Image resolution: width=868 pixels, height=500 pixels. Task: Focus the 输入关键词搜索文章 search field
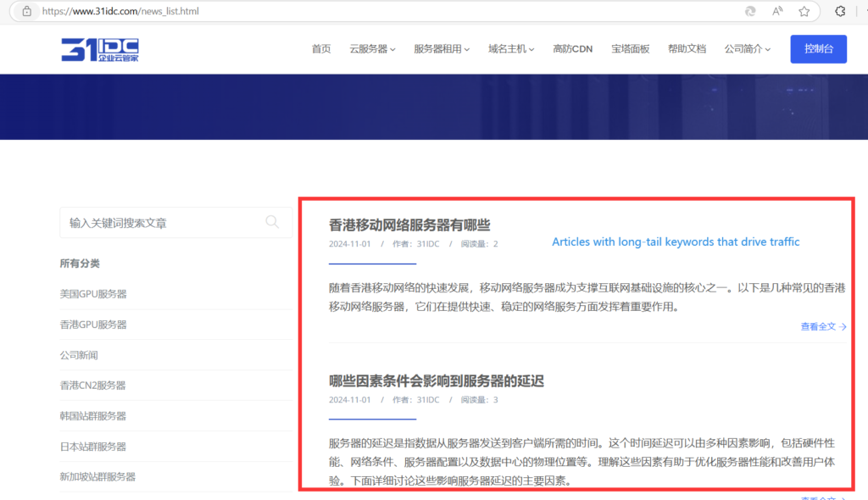click(176, 223)
